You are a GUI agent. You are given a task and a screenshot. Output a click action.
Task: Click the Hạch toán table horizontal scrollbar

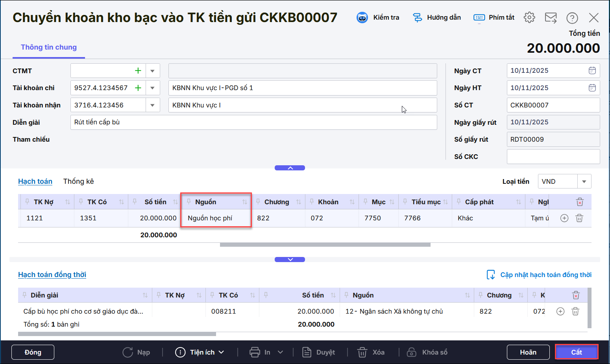pyautogui.click(x=325, y=245)
